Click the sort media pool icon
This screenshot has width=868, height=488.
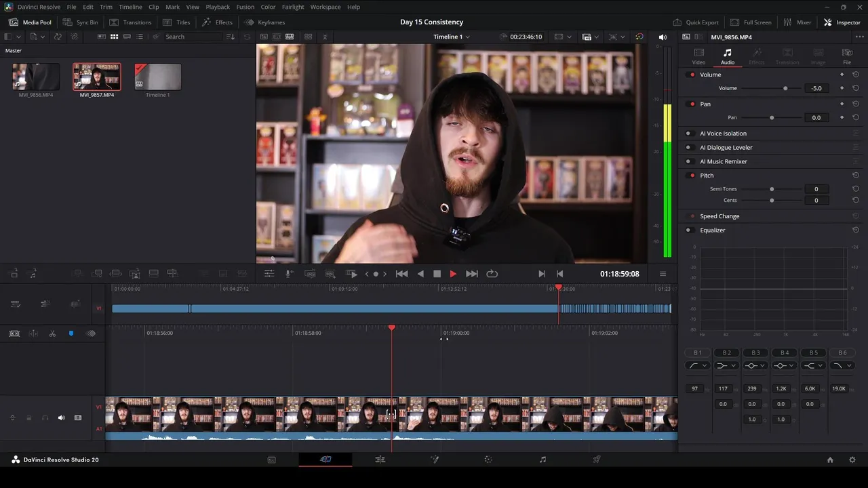(230, 37)
